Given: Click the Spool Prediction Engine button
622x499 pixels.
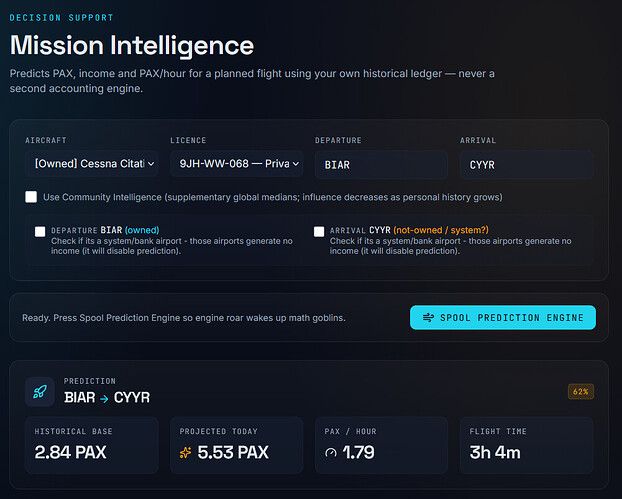Looking at the screenshot, I should (503, 317).
